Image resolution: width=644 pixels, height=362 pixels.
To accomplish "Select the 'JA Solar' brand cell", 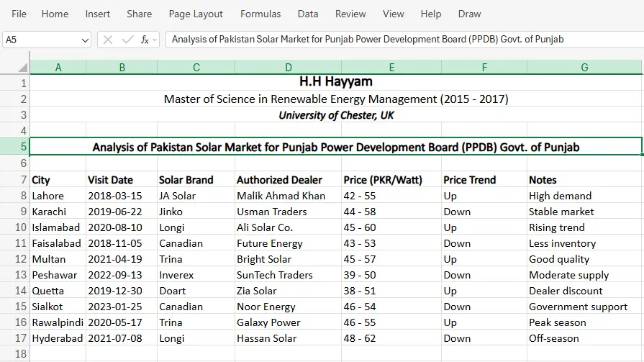I will point(196,196).
